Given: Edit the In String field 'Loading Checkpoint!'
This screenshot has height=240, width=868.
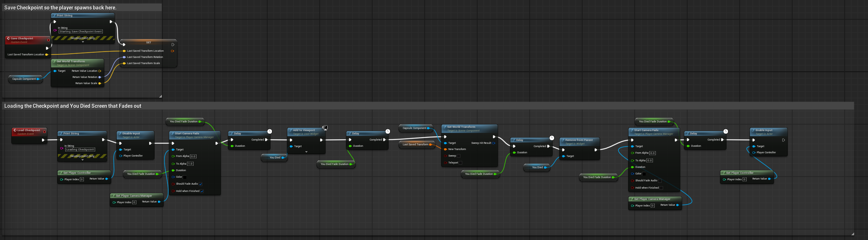Looking at the screenshot, I should click(x=81, y=150).
